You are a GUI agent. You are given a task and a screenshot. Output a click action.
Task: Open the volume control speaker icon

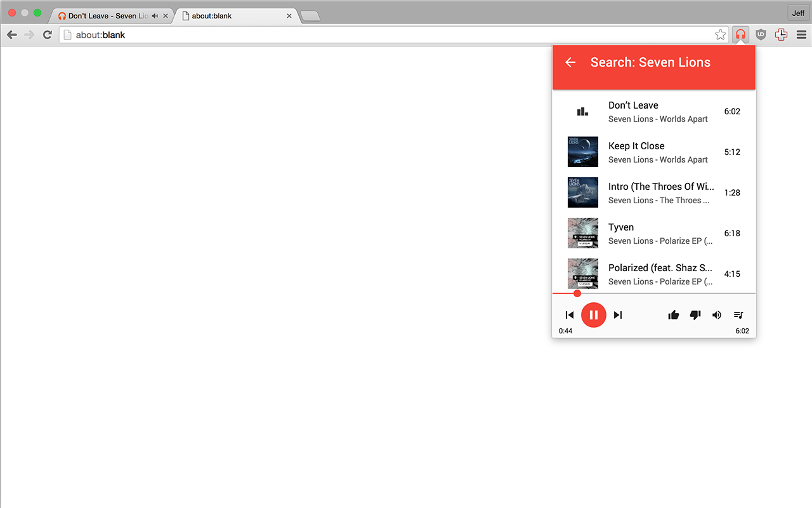[717, 315]
